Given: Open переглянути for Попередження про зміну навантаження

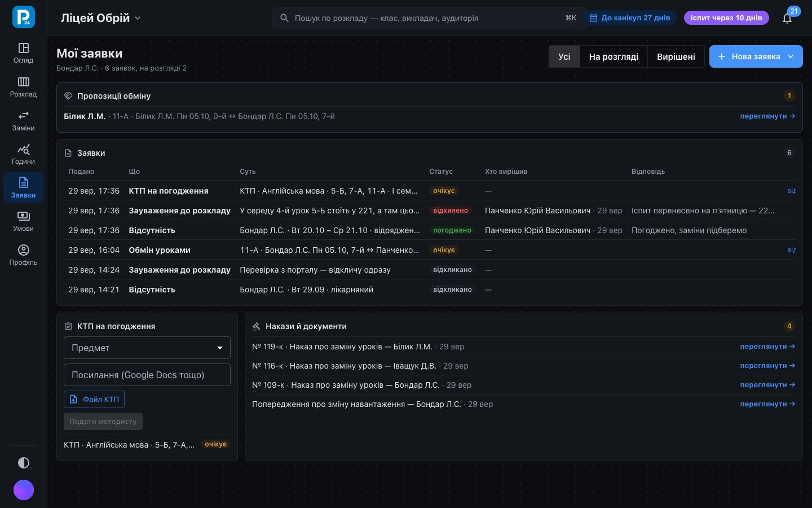Looking at the screenshot, I should point(767,404).
